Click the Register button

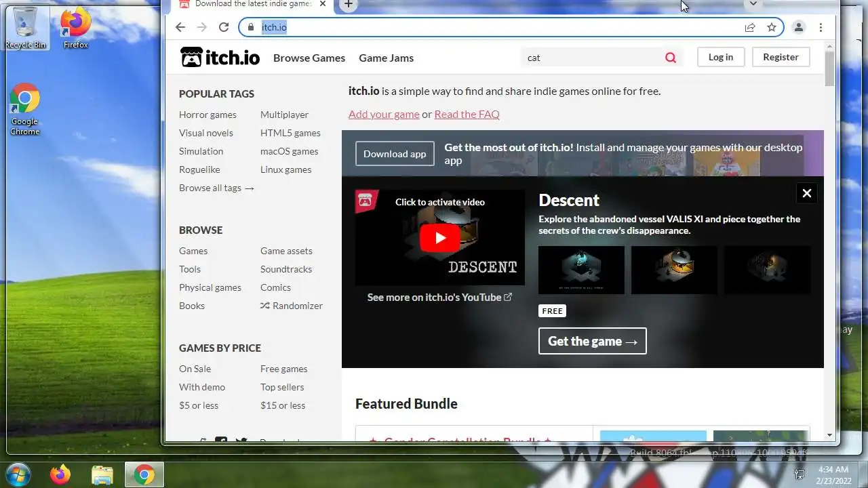[x=781, y=57]
